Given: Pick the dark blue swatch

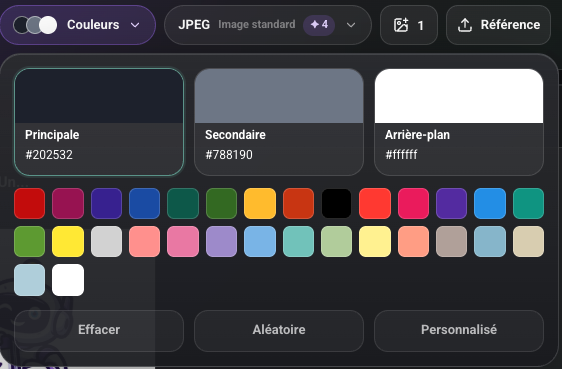Looking at the screenshot, I should (144, 203).
